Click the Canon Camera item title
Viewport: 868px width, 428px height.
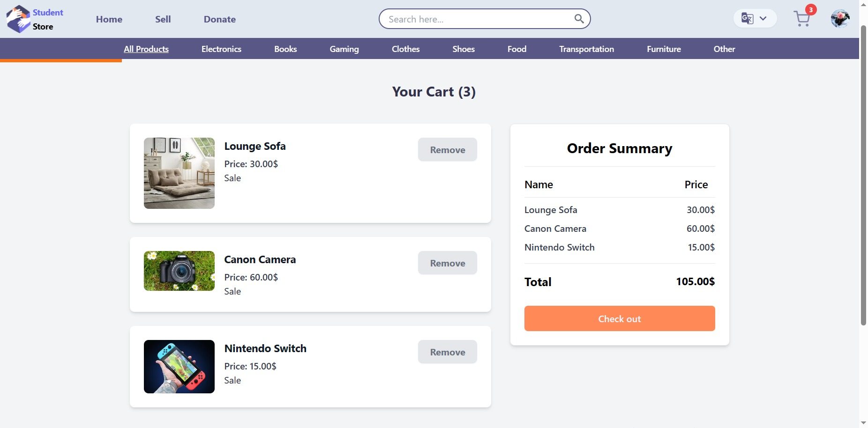point(260,259)
